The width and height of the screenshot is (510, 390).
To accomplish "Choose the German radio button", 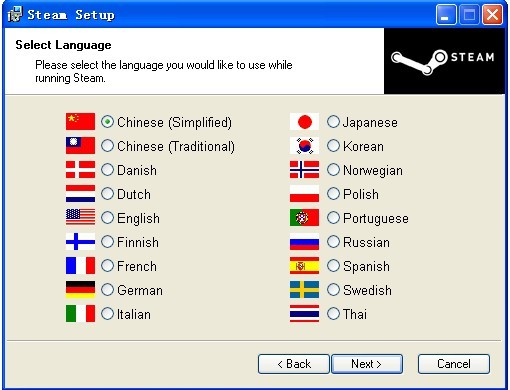I will tap(107, 290).
